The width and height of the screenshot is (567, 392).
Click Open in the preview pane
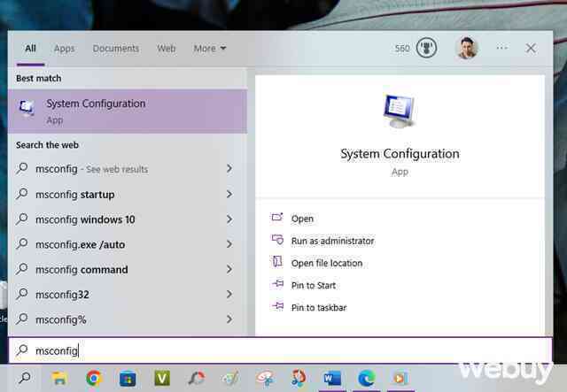tap(302, 219)
